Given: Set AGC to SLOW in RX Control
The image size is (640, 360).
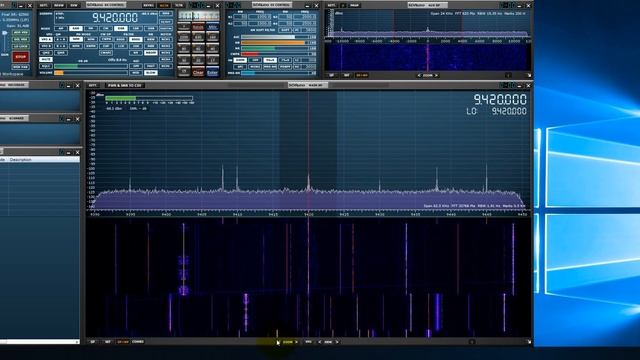Looking at the screenshot, I should click(151, 73).
